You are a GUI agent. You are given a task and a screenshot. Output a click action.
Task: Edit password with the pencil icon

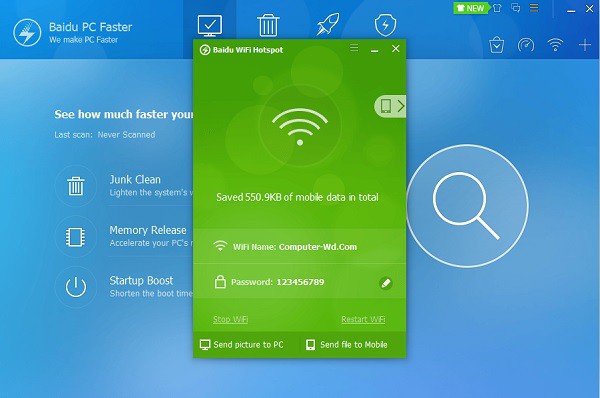point(386,283)
